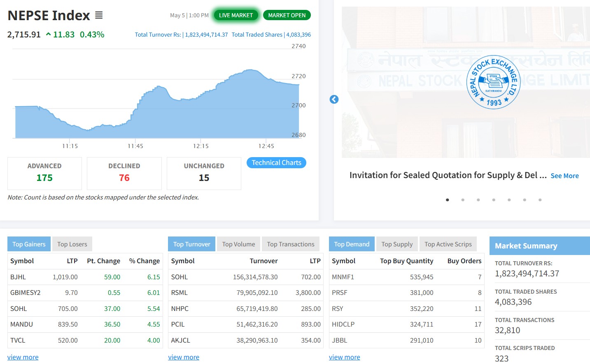This screenshot has width=590, height=364.
Task: Click PCIL symbol in Top Turnover
Action: 178,325
